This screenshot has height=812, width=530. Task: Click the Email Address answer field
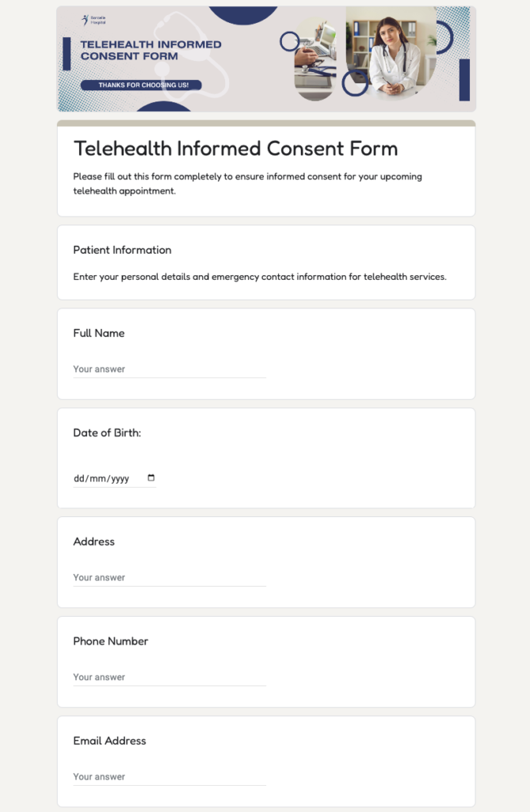tap(169, 776)
